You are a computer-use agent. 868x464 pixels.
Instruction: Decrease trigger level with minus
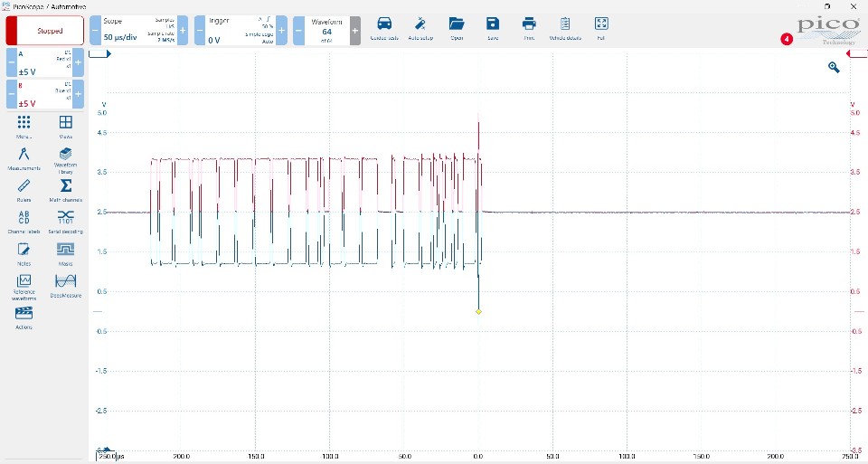[x=200, y=31]
